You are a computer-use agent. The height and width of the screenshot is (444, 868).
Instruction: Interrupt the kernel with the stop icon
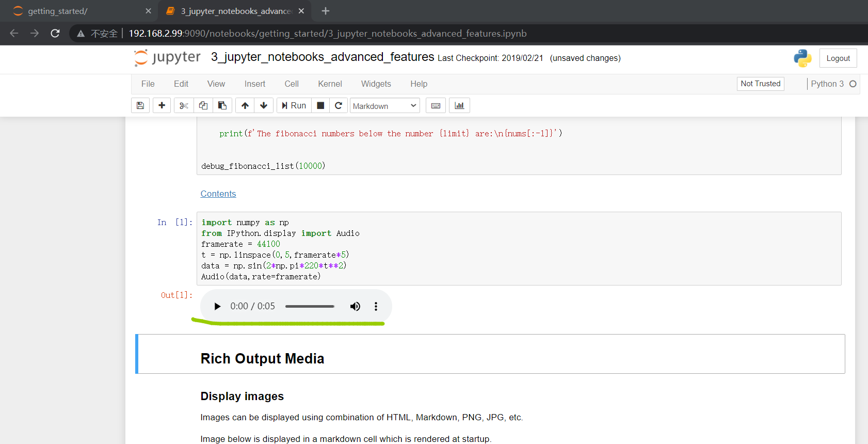tap(320, 105)
